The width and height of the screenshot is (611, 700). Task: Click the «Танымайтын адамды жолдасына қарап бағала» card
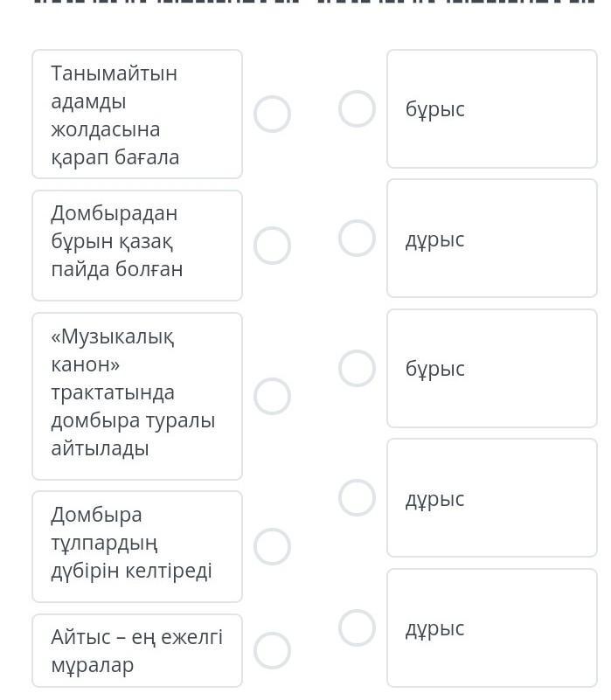(137, 114)
